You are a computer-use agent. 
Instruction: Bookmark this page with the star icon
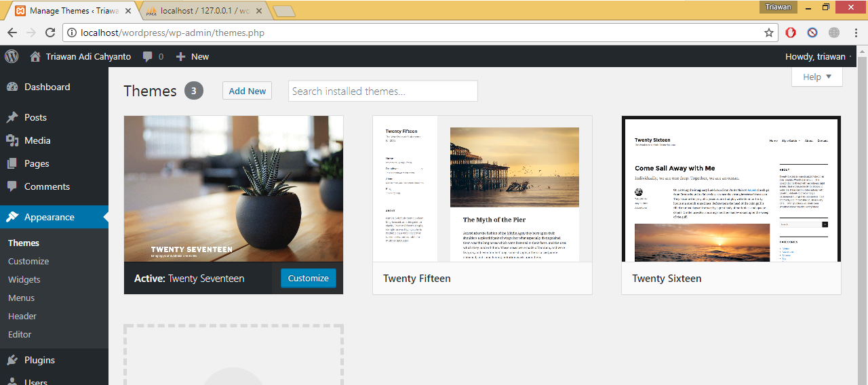(768, 33)
